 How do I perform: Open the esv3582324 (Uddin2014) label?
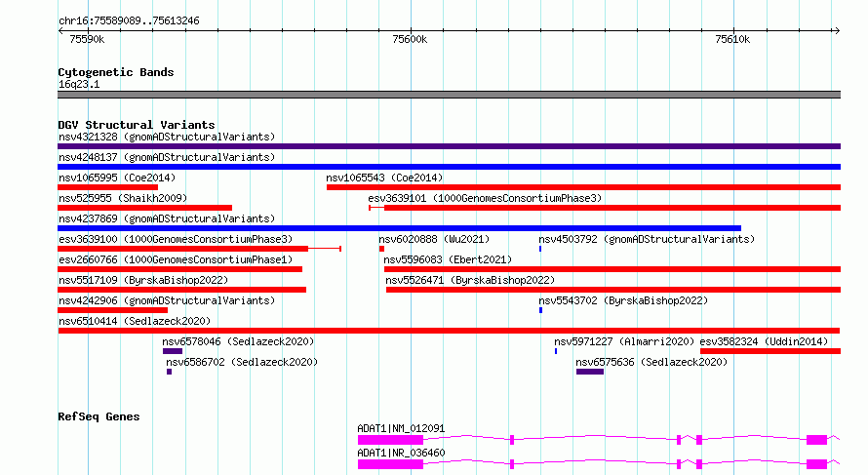pos(764,341)
